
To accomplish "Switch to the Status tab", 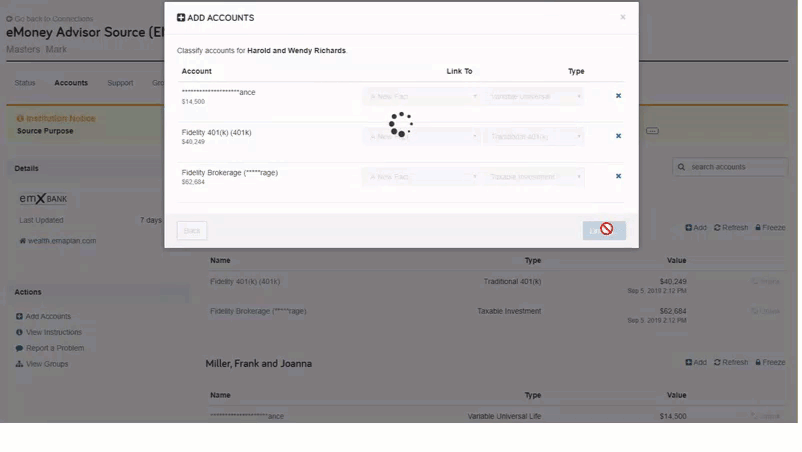I will tap(25, 83).
